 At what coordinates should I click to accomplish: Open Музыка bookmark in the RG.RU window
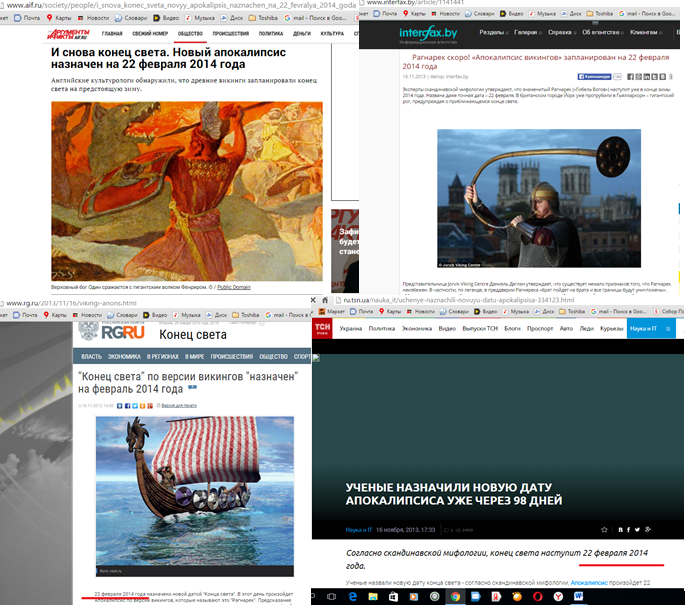(x=187, y=315)
